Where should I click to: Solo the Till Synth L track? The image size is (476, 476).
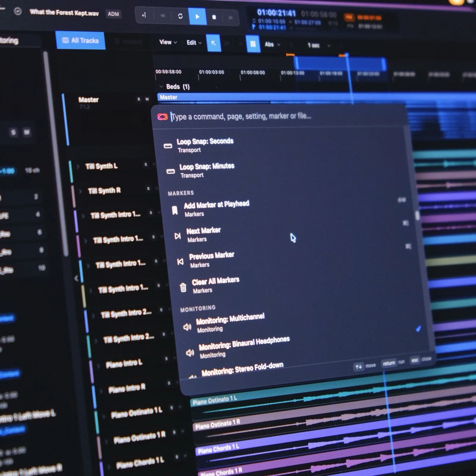tap(146, 164)
